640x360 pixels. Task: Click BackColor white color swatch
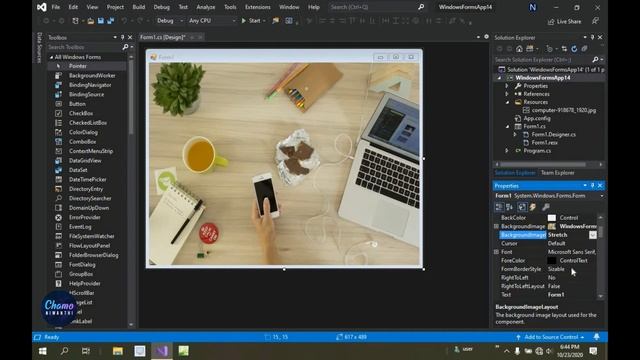(x=551, y=218)
